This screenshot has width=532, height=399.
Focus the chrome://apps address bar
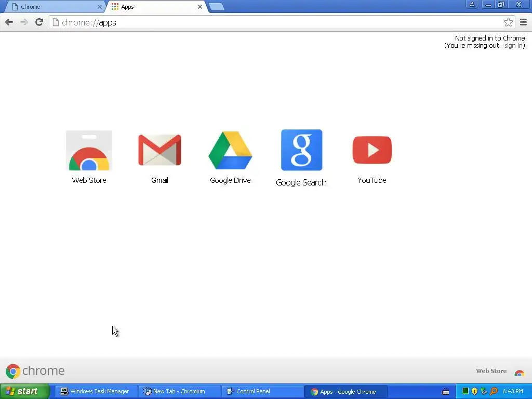282,22
